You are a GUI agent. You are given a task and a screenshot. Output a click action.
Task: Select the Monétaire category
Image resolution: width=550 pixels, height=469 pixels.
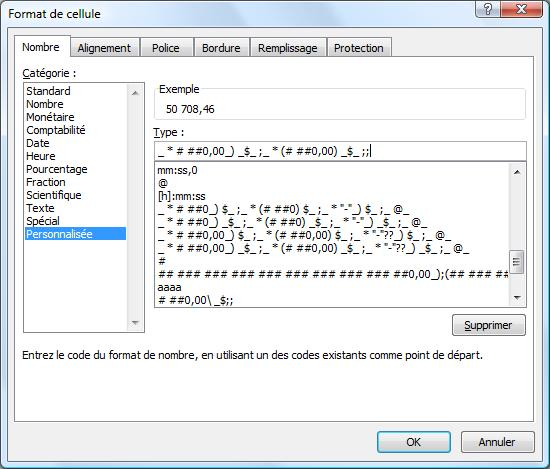point(50,117)
